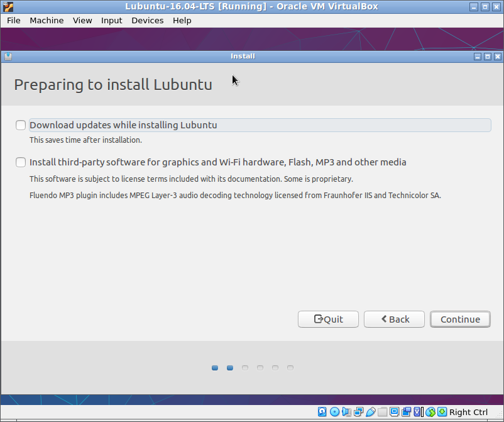Open the View menu
Image resolution: width=504 pixels, height=422 pixels.
82,21
